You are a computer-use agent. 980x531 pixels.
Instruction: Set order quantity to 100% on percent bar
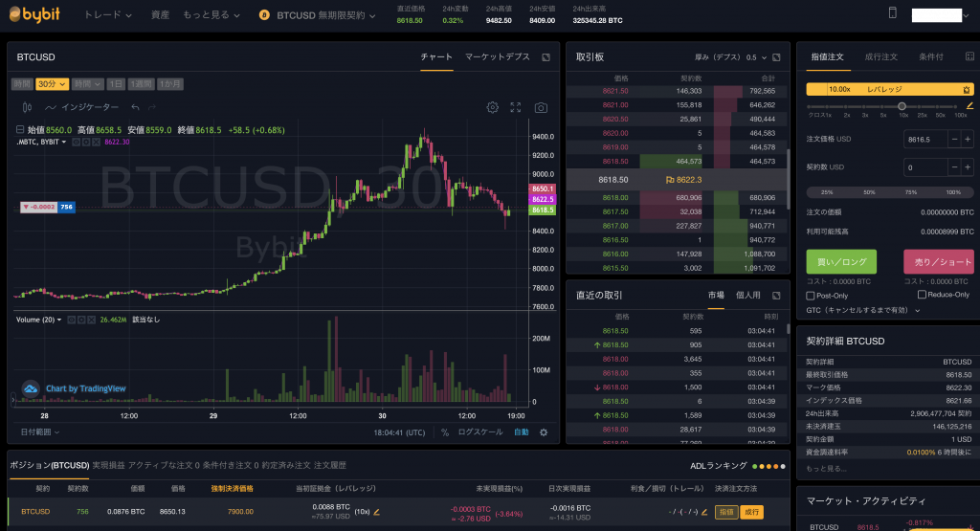(x=953, y=192)
